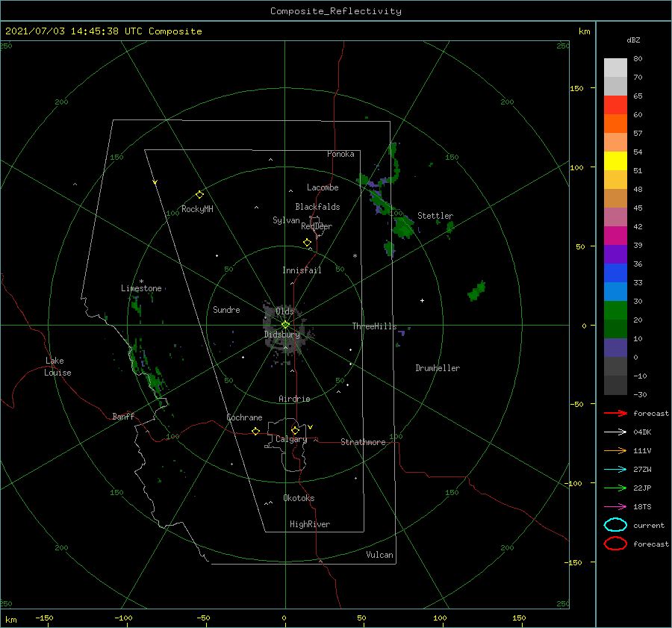Select the slate purple 0-10 dBZ swatch
Viewport: 672px width, 628px height.
click(x=615, y=348)
